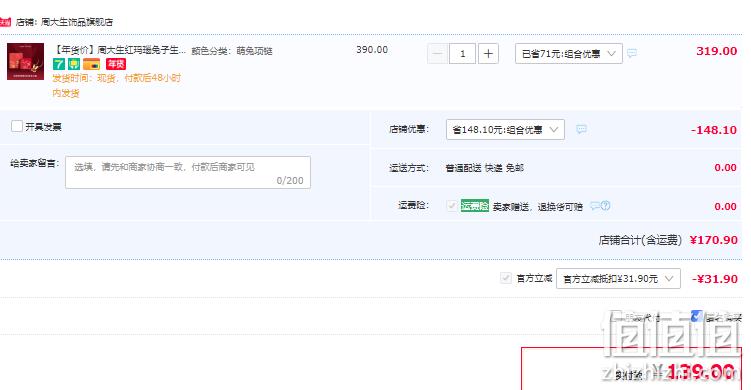Click the green shield service badge

[74, 64]
